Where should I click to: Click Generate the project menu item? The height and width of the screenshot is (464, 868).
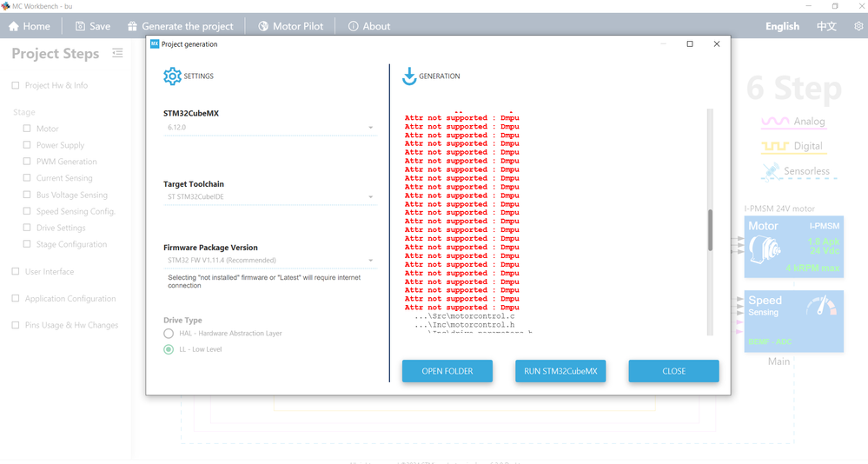(x=181, y=26)
